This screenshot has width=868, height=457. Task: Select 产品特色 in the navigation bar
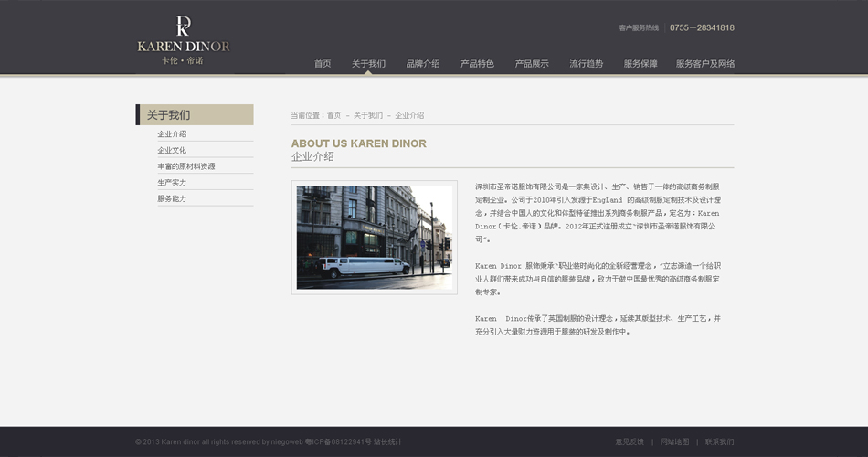(x=477, y=64)
